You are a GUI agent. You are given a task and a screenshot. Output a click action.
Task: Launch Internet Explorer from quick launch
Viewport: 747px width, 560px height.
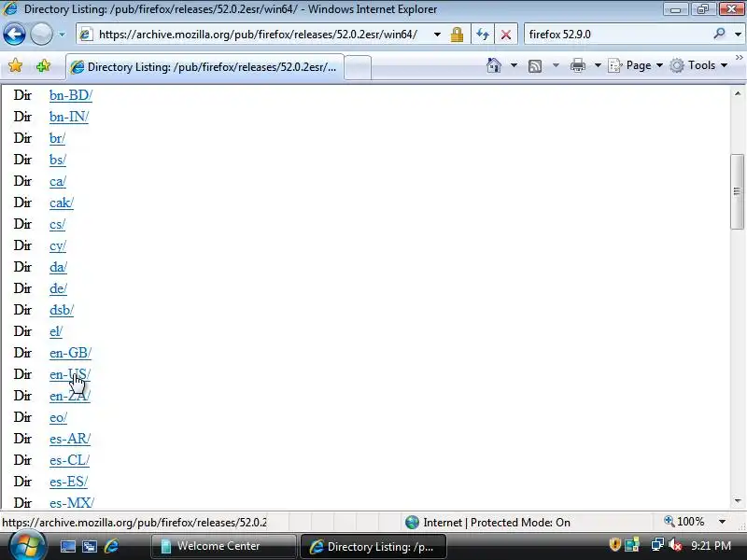(x=111, y=546)
